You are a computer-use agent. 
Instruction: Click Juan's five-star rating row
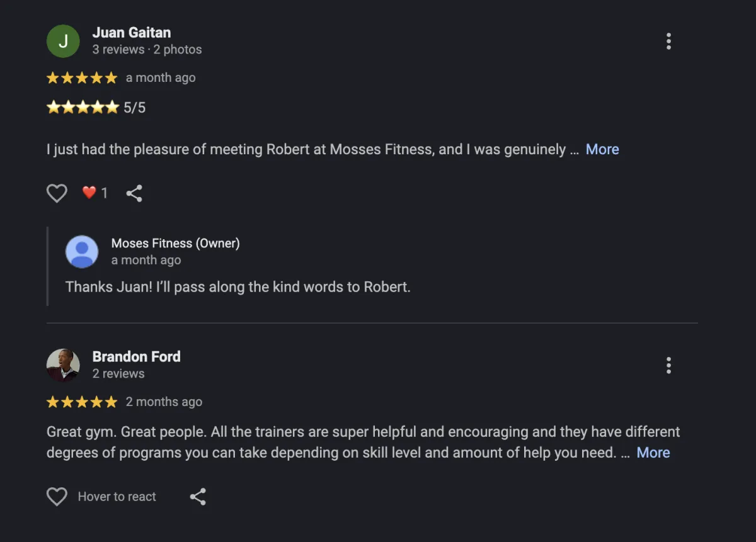click(82, 78)
